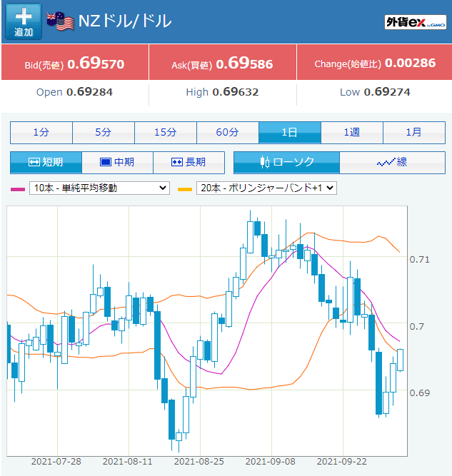452x476 pixels.
Task: Select the 15分 timeframe tab
Action: [166, 133]
